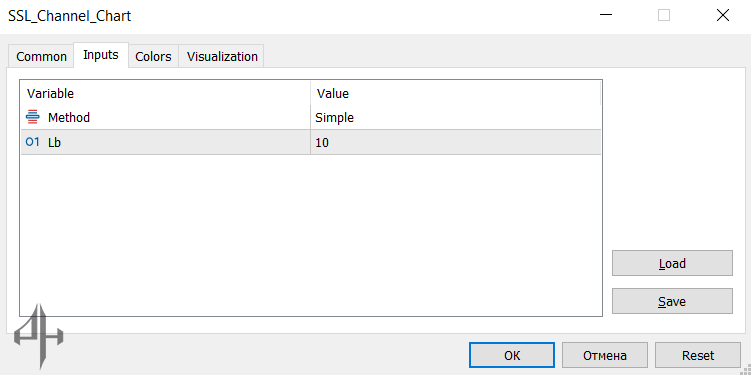Click the Lb integer type icon
Viewport: 751px width, 375px height.
pyautogui.click(x=33, y=142)
